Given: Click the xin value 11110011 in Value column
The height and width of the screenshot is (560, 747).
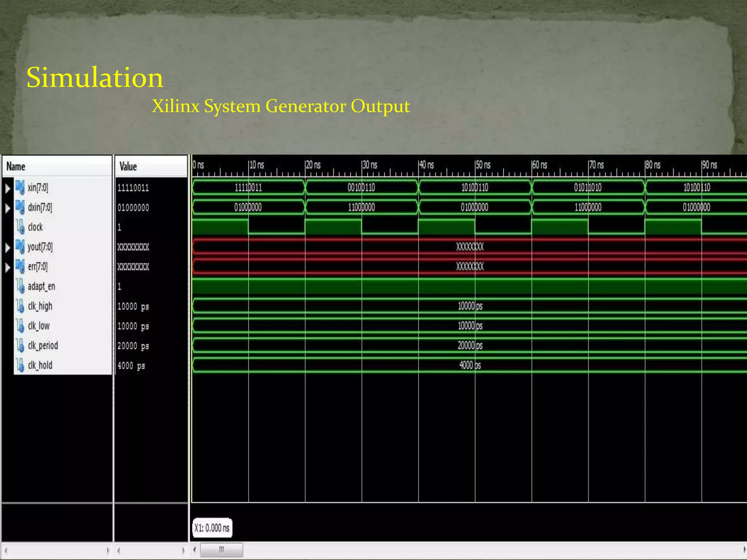Looking at the screenshot, I should click(x=133, y=188).
